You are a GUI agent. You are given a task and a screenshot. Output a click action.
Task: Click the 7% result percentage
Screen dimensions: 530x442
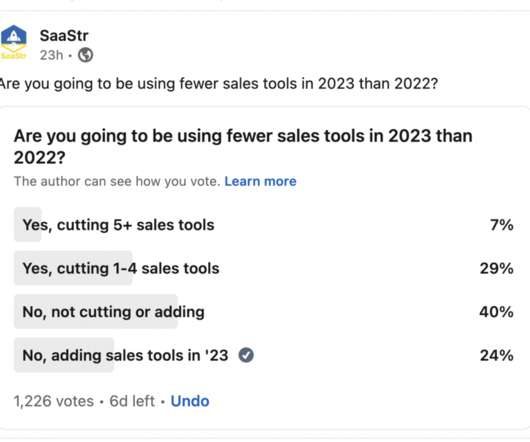pos(502,225)
